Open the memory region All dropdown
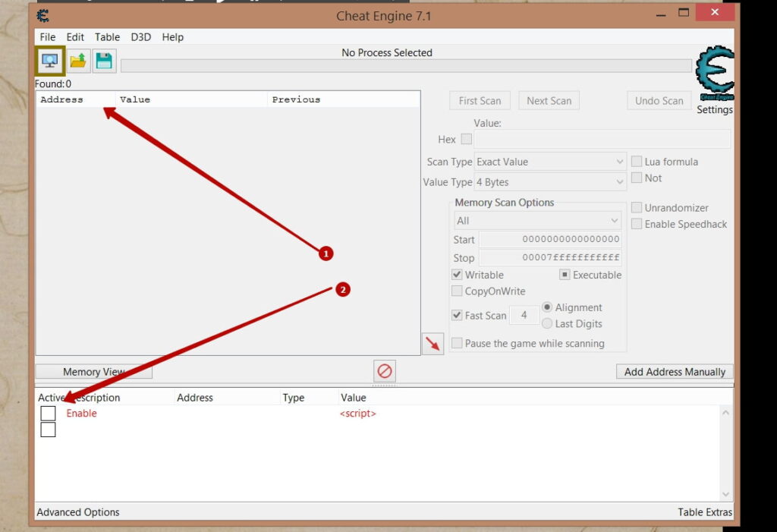This screenshot has height=532, width=777. coord(537,221)
